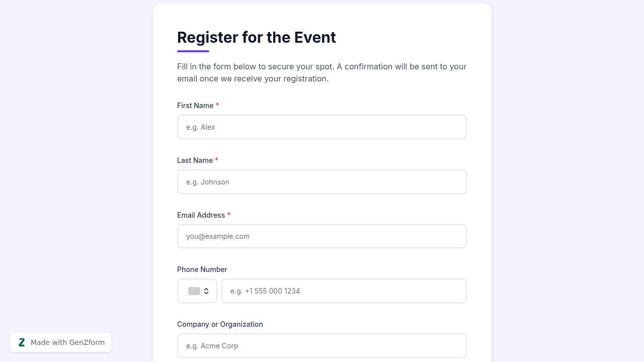The height and width of the screenshot is (362, 644).
Task: Click the phone number input field
Action: [344, 291]
